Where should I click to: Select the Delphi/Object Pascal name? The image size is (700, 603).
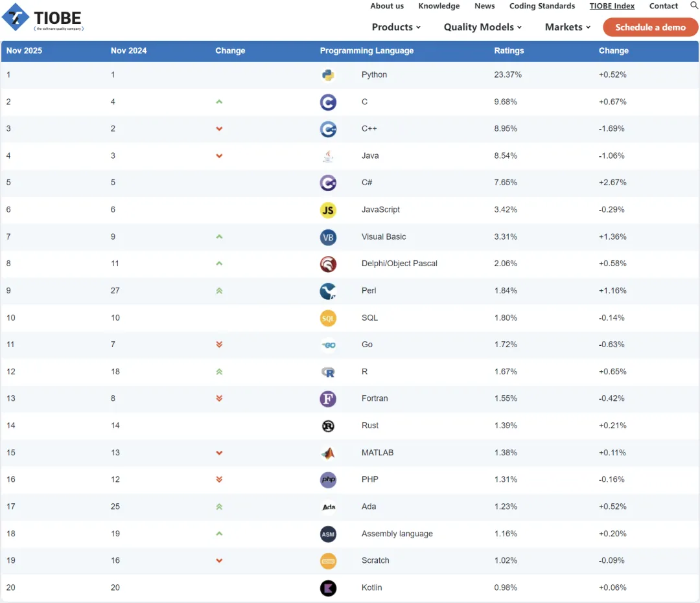(x=399, y=264)
